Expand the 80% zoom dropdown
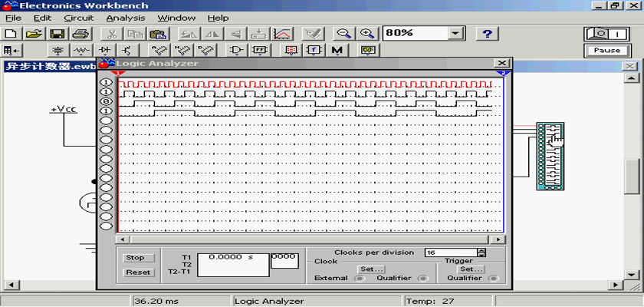644x307 pixels. 457,34
